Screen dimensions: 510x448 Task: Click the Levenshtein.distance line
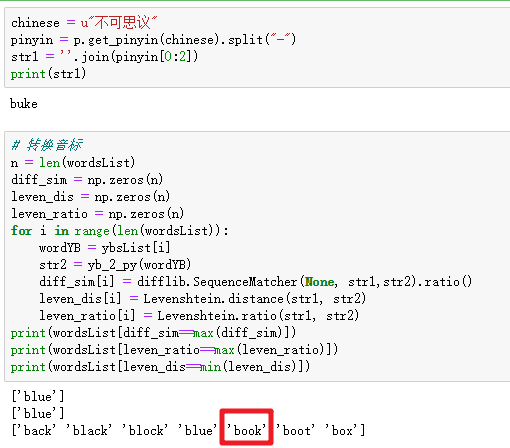203,299
